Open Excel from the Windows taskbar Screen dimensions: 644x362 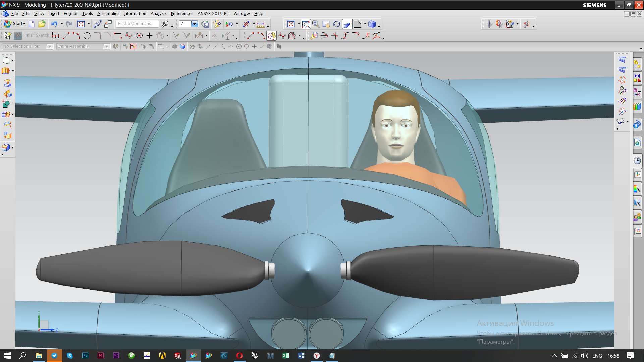pos(286,356)
